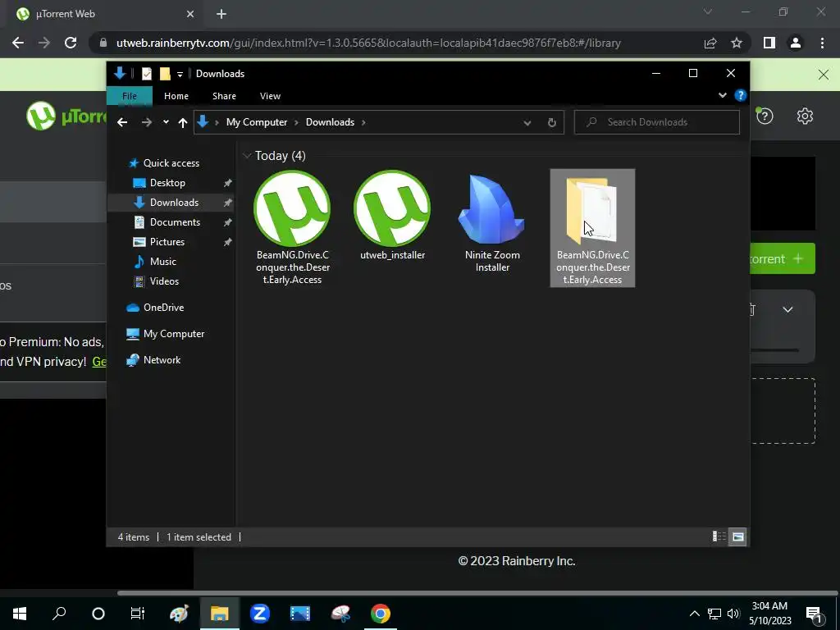Open uTorrent help icon
840x630 pixels.
click(765, 116)
